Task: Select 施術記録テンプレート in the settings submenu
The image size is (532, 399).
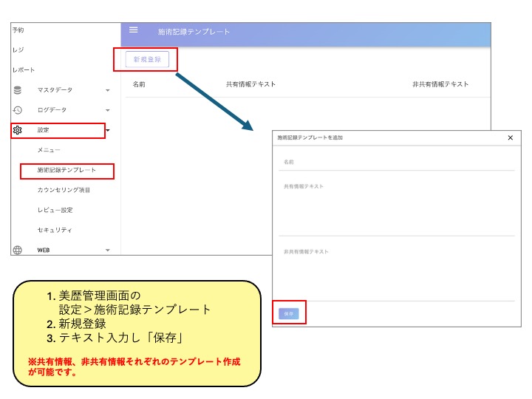Action: pyautogui.click(x=66, y=171)
